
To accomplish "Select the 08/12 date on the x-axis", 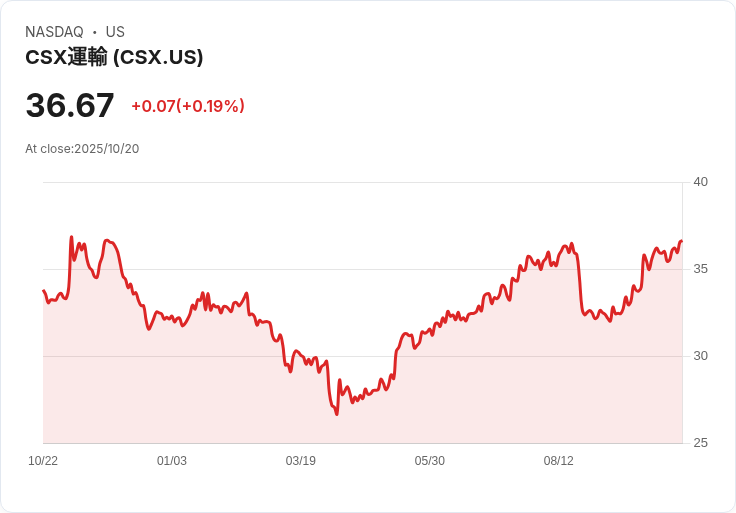I will coord(559,461).
